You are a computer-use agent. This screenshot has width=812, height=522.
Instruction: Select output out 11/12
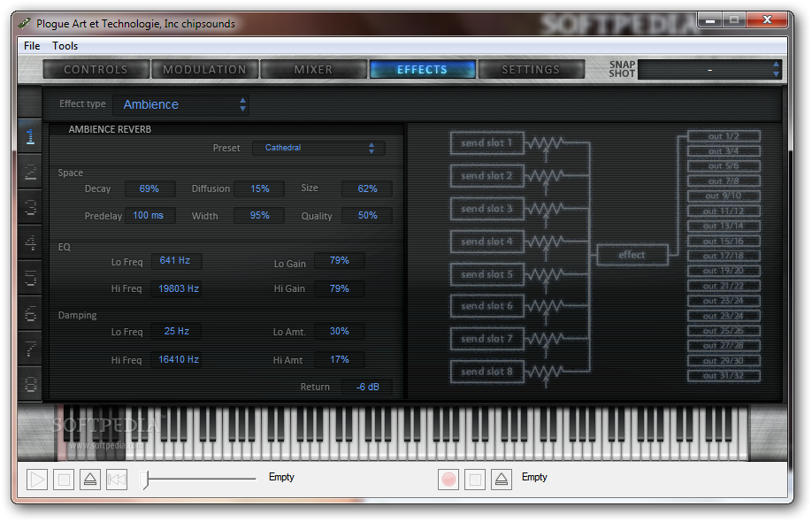[x=724, y=211]
